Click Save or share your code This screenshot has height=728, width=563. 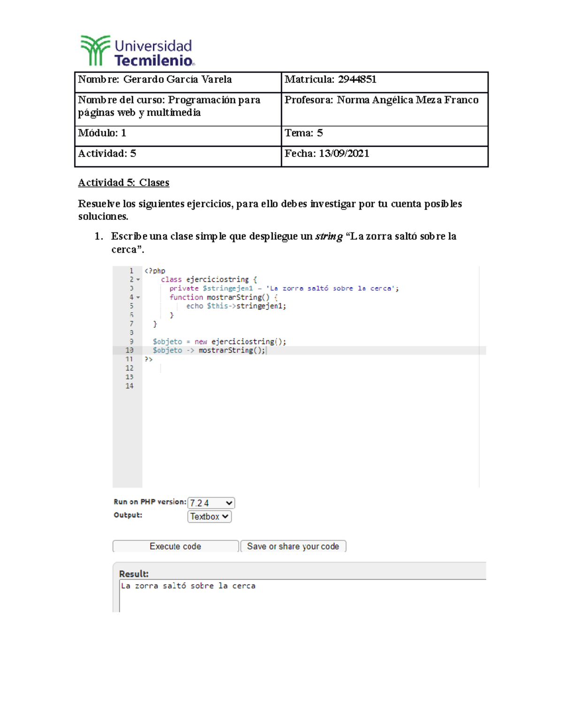(293, 546)
